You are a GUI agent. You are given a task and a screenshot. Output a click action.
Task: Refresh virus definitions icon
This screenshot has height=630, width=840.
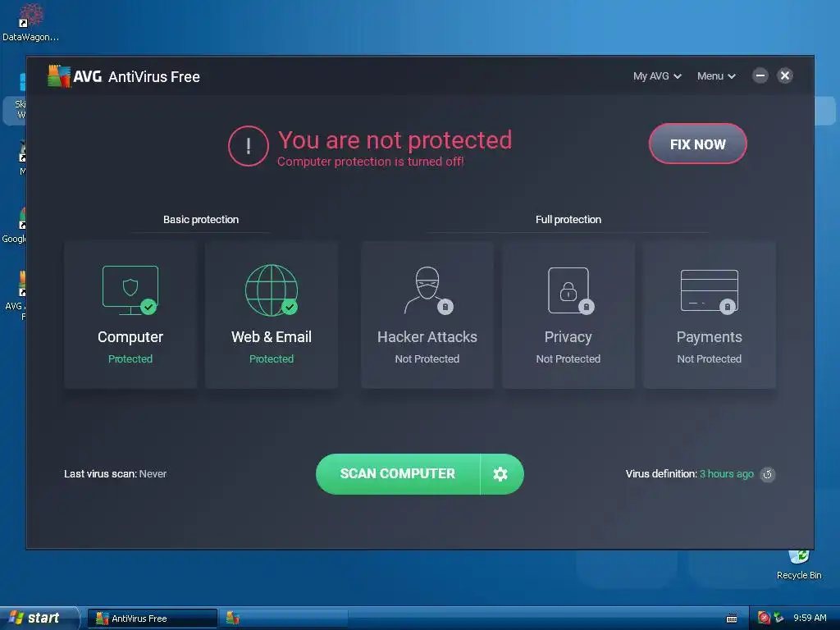(x=767, y=474)
